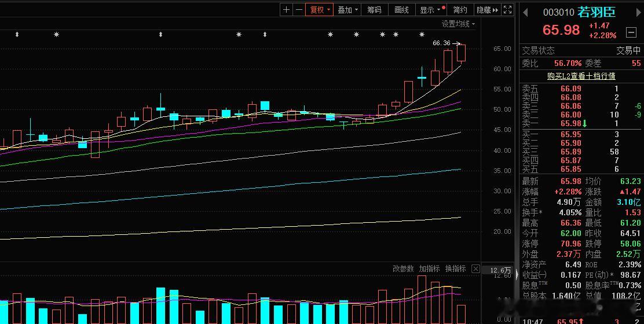Click 换指标 to change indicator
This screenshot has height=324, width=644.
tap(455, 268)
